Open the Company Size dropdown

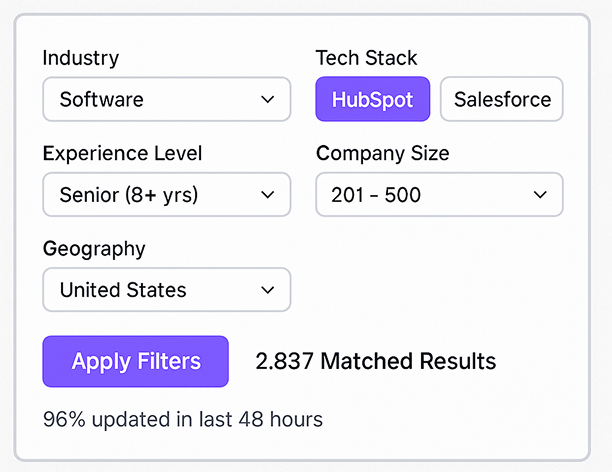[439, 195]
